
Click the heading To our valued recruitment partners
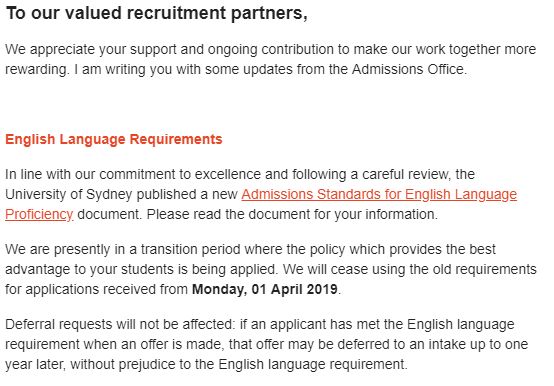(x=157, y=13)
